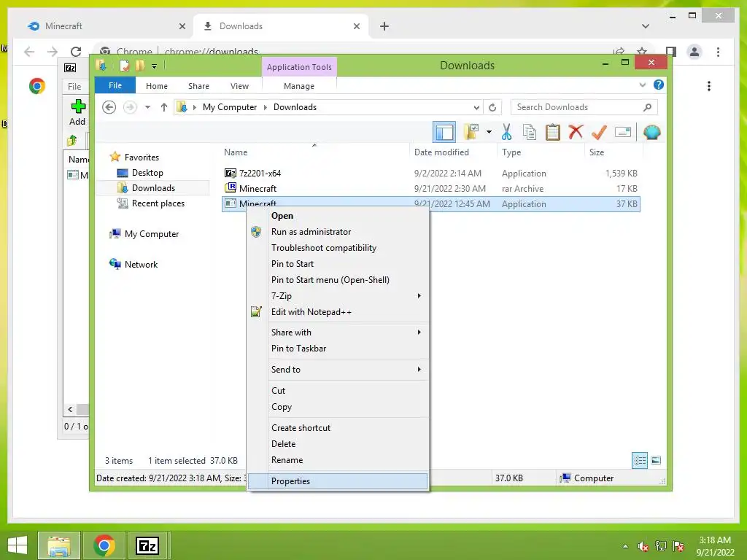Click the Add button in 7-Zip window
Screen dimensions: 747x560
77,113
